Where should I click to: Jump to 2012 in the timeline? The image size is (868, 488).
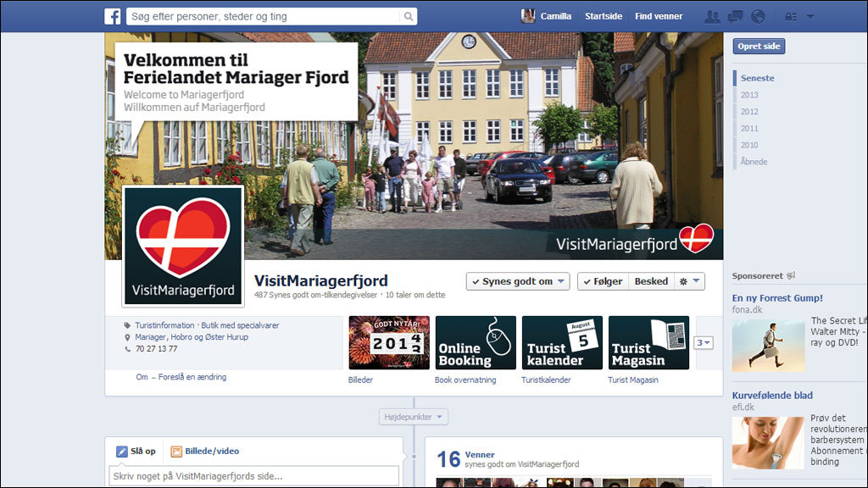(x=749, y=112)
